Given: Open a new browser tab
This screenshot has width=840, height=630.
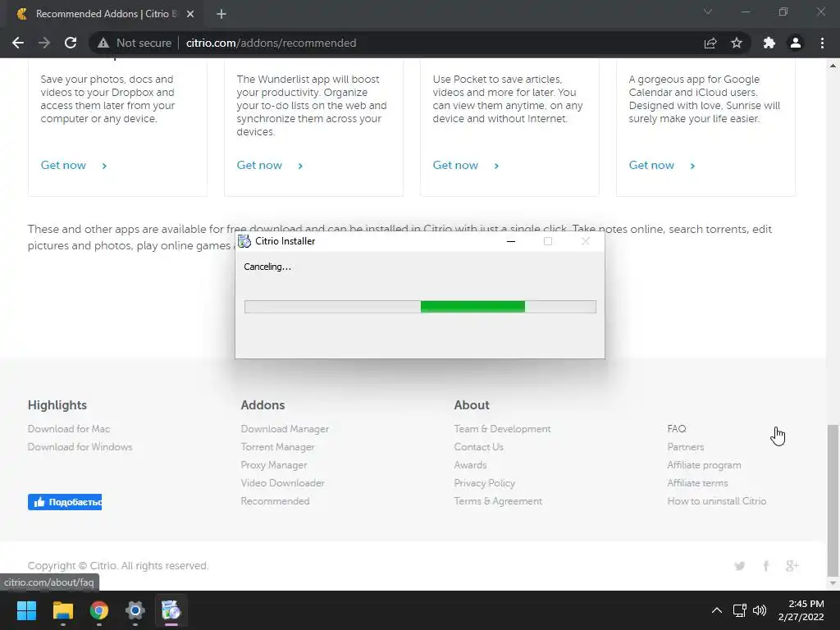Looking at the screenshot, I should (x=221, y=14).
